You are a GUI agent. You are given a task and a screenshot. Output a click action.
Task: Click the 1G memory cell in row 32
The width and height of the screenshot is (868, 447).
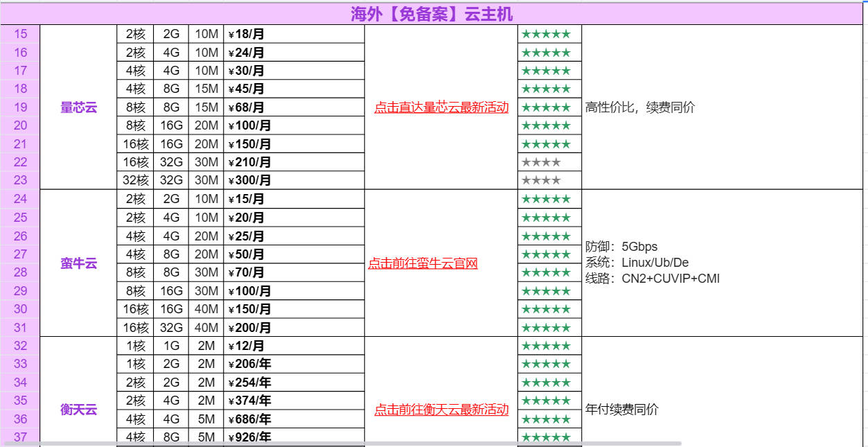click(171, 345)
